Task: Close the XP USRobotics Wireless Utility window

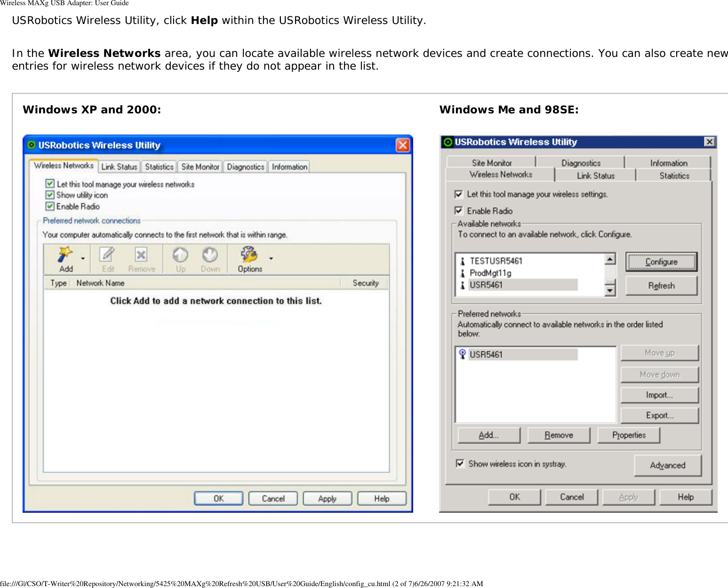Action: (x=402, y=145)
